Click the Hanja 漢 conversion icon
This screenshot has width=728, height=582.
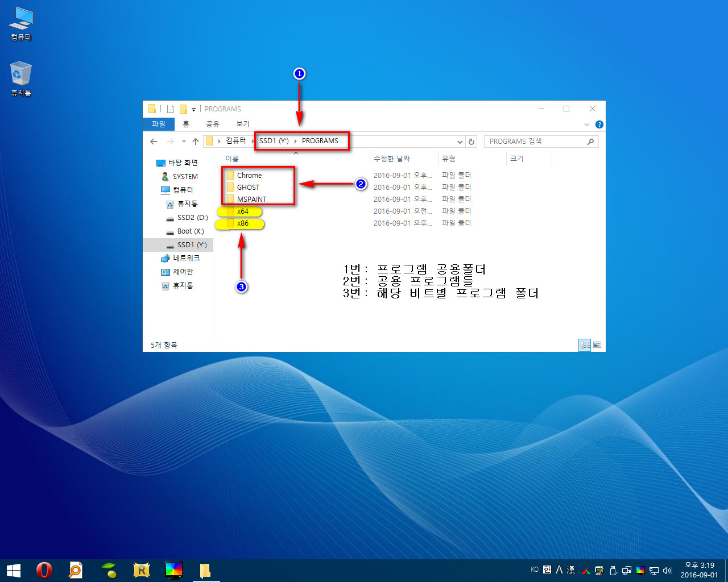[571, 569]
